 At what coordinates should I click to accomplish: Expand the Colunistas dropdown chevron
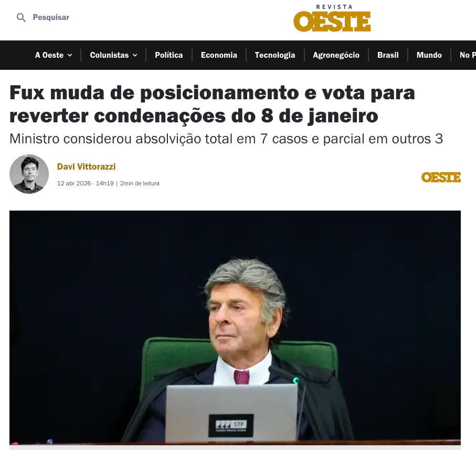pos(135,55)
